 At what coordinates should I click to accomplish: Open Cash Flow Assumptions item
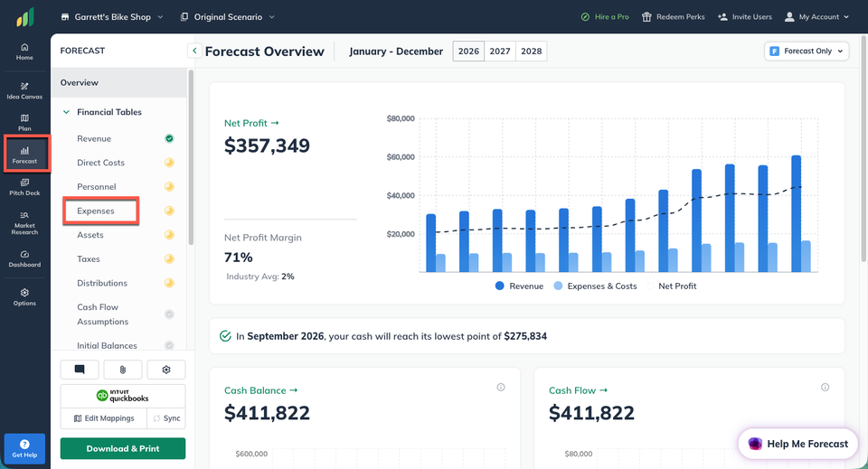tap(103, 314)
